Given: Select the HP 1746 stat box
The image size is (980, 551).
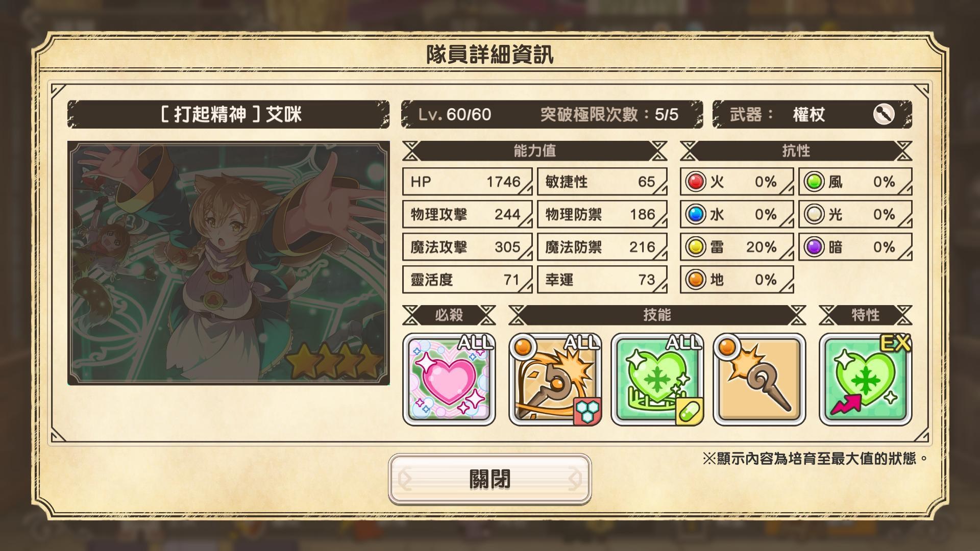Looking at the screenshot, I should point(467,182).
